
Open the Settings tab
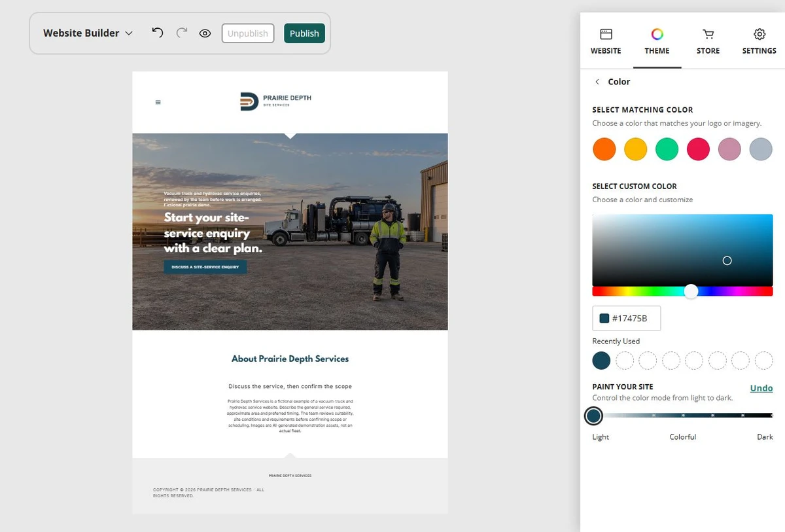pos(759,41)
